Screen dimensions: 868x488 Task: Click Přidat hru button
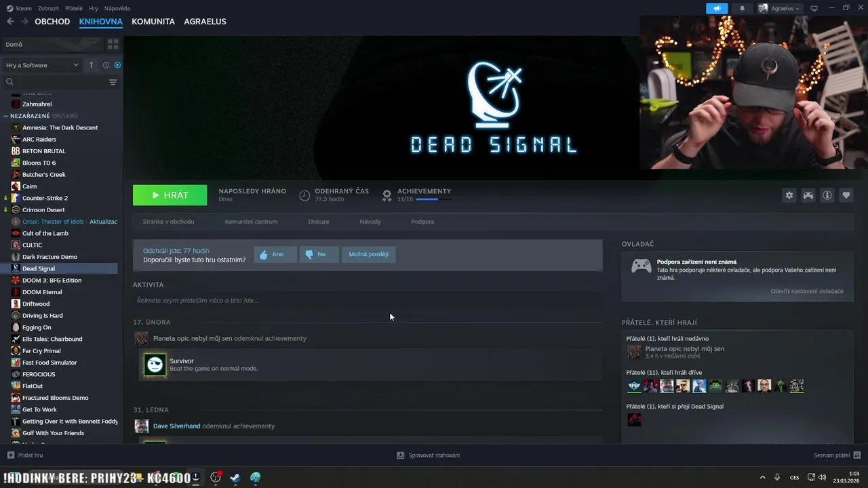pos(25,455)
